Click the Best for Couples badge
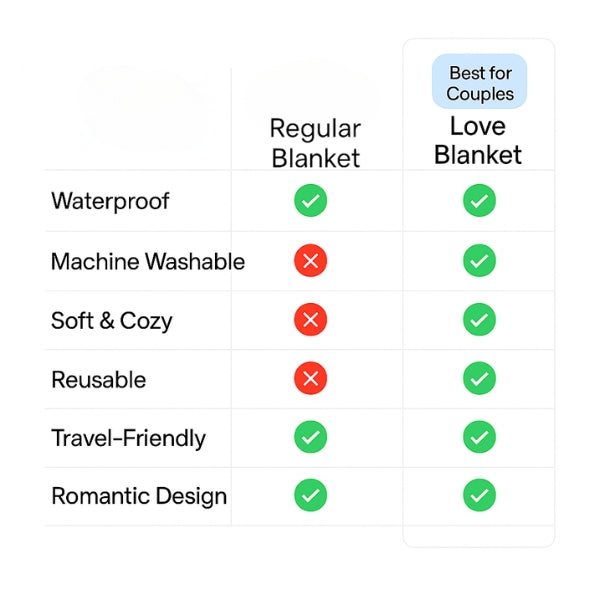This screenshot has height=600, width=600. (480, 83)
